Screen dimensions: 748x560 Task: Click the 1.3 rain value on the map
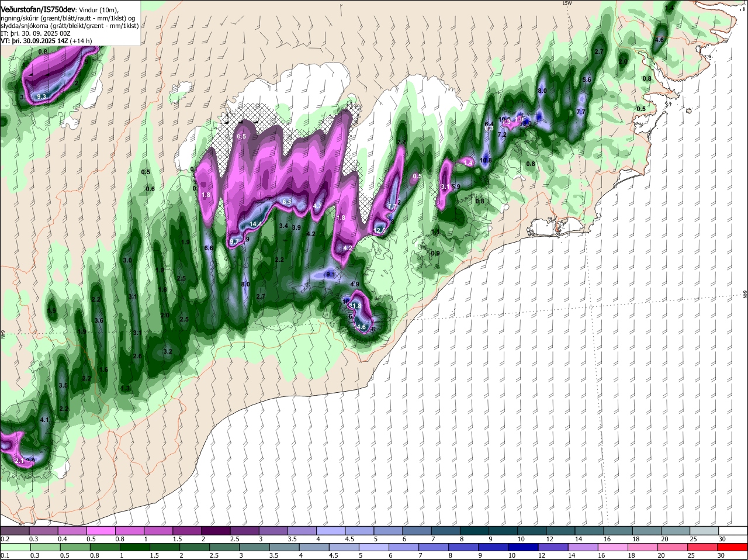click(125, 388)
